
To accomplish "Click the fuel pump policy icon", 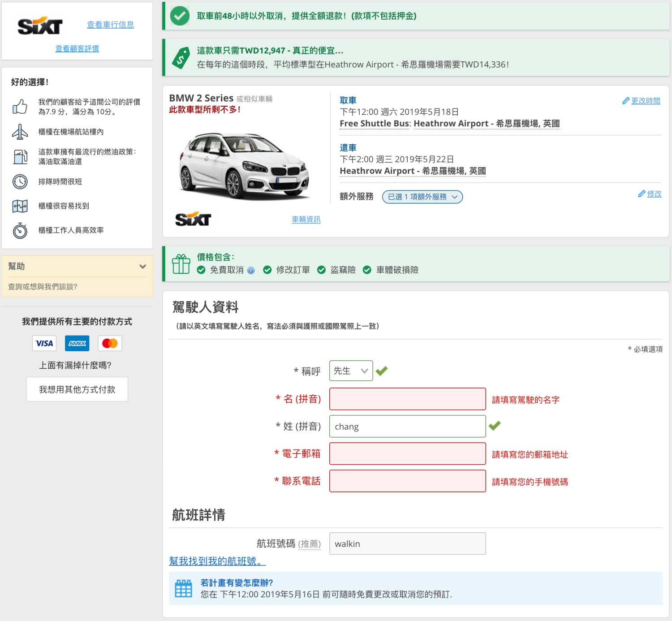I will coord(20,157).
